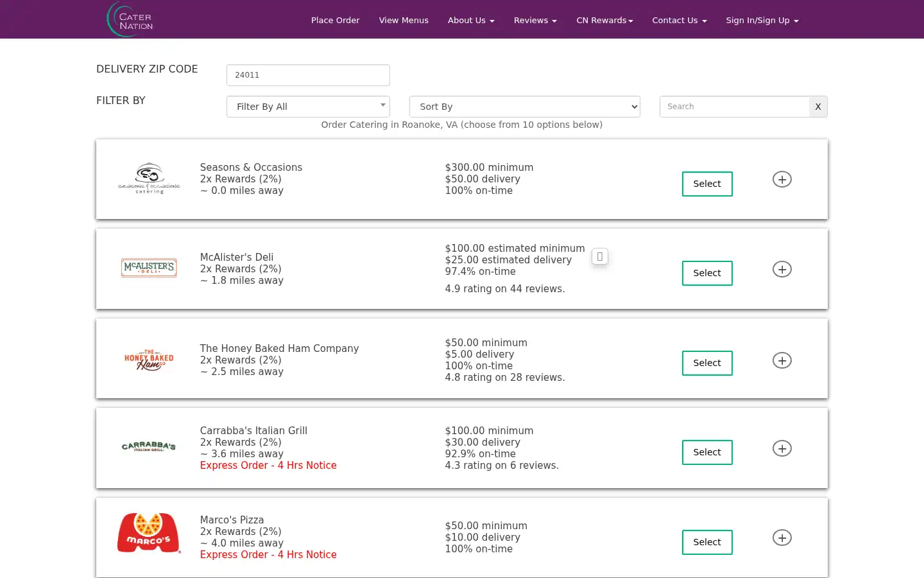
Task: Click the Seasons & Occasions logo
Action: [149, 179]
